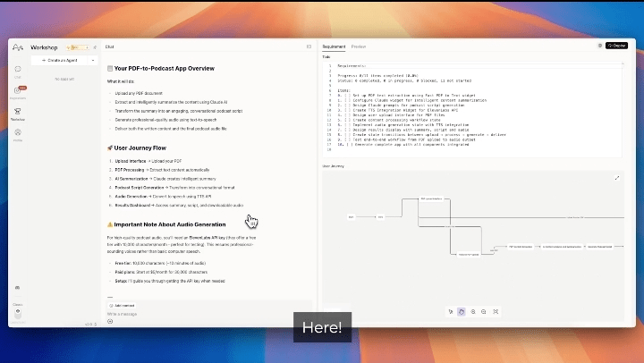Image resolution: width=644 pixels, height=363 pixels.
Task: Click Add context above the message box
Action: (x=122, y=305)
